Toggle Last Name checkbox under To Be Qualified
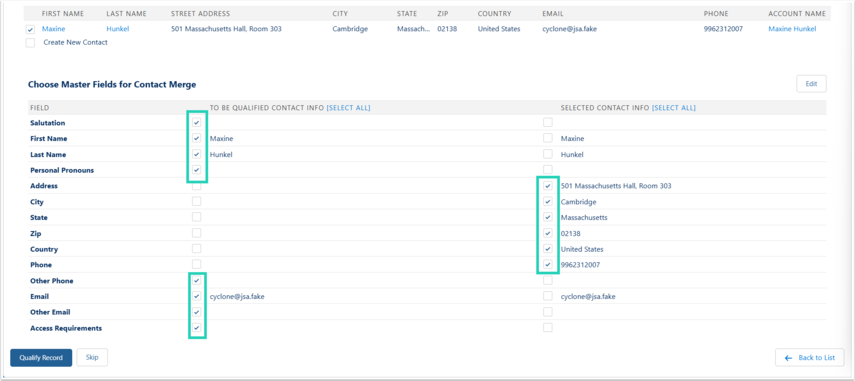Viewport: 855px width, 381px height. pos(196,154)
